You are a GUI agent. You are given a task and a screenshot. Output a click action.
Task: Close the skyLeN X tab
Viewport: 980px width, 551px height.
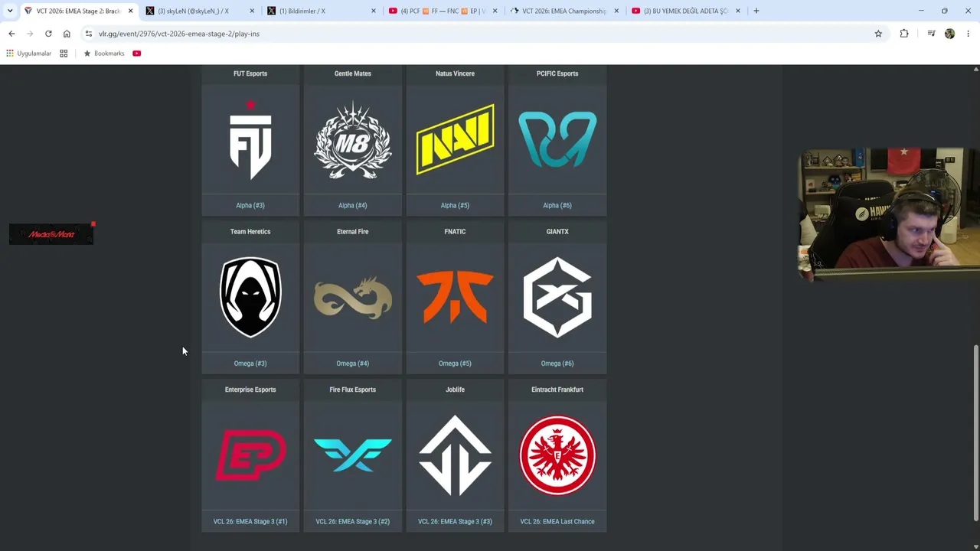(x=253, y=11)
